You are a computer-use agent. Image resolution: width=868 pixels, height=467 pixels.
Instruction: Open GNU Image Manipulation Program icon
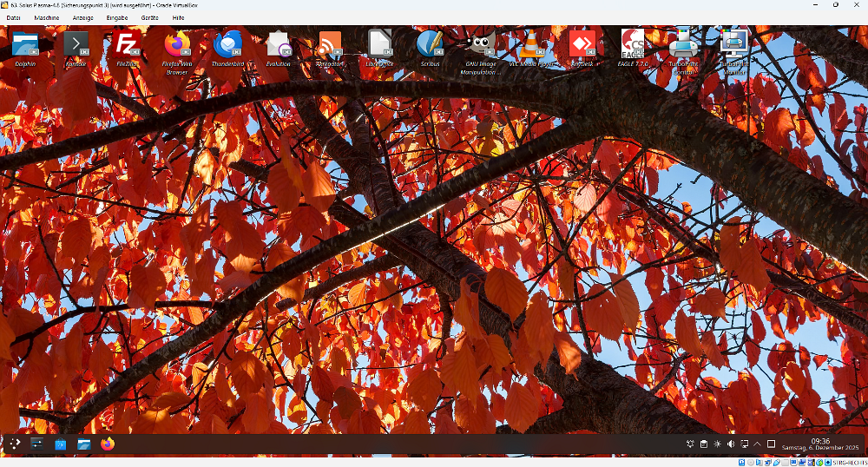click(x=481, y=44)
